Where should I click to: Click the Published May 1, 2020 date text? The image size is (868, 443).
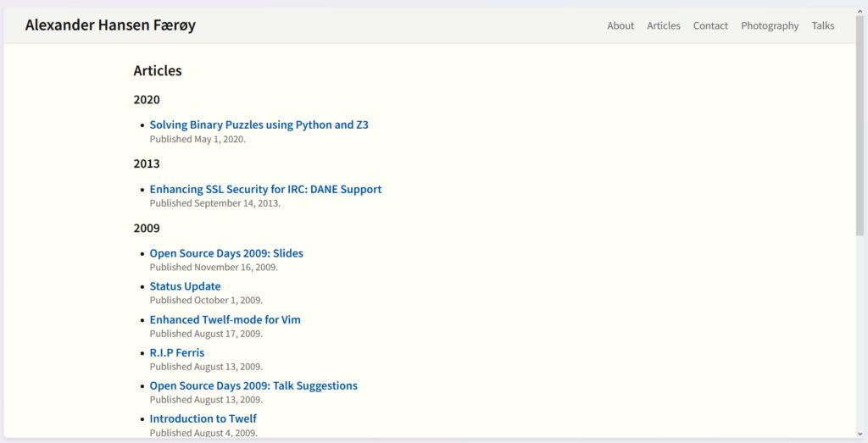coord(198,139)
